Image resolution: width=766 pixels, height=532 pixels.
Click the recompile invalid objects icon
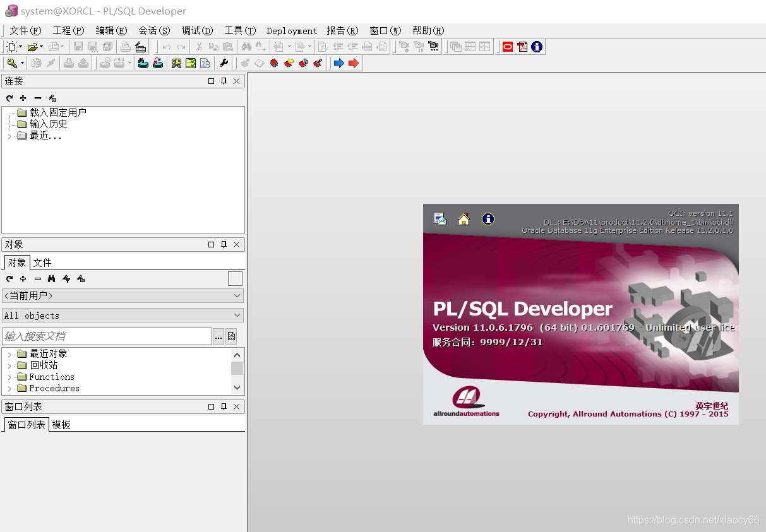pyautogui.click(x=158, y=63)
